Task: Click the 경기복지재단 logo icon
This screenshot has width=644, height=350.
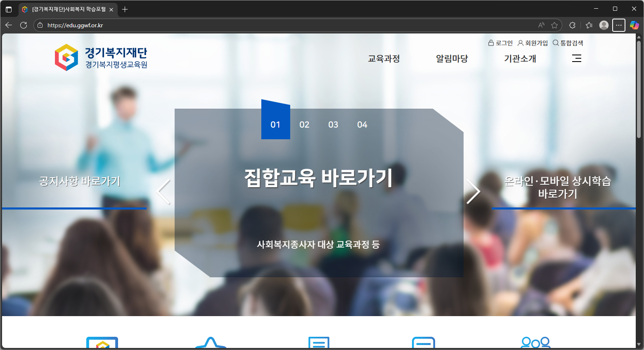Action: (x=66, y=57)
